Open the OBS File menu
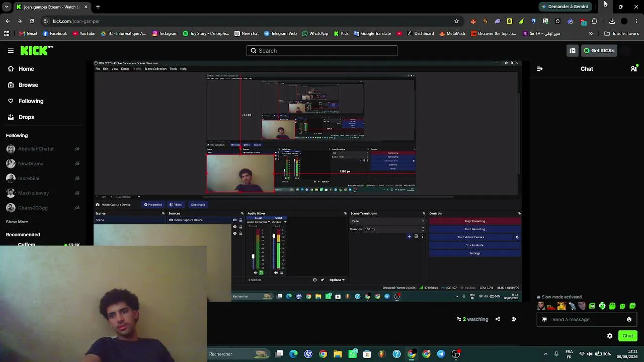Screen dimensions: 644x362 click(98, 69)
